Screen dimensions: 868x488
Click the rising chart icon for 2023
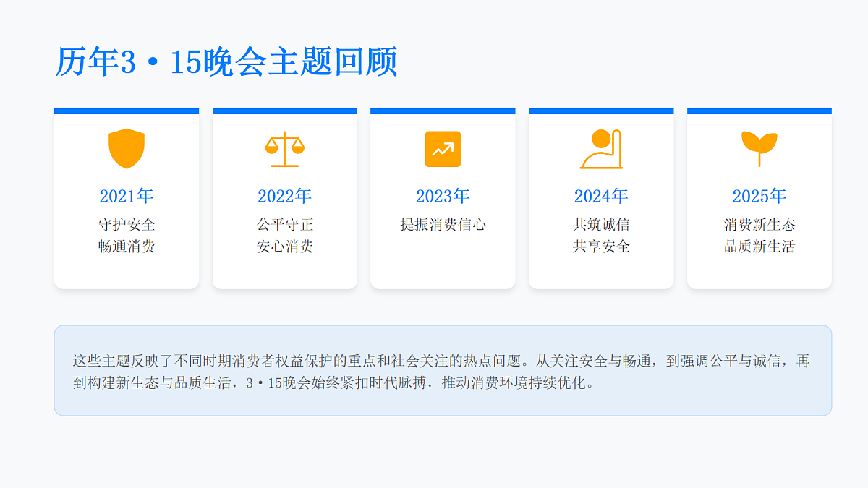click(443, 149)
